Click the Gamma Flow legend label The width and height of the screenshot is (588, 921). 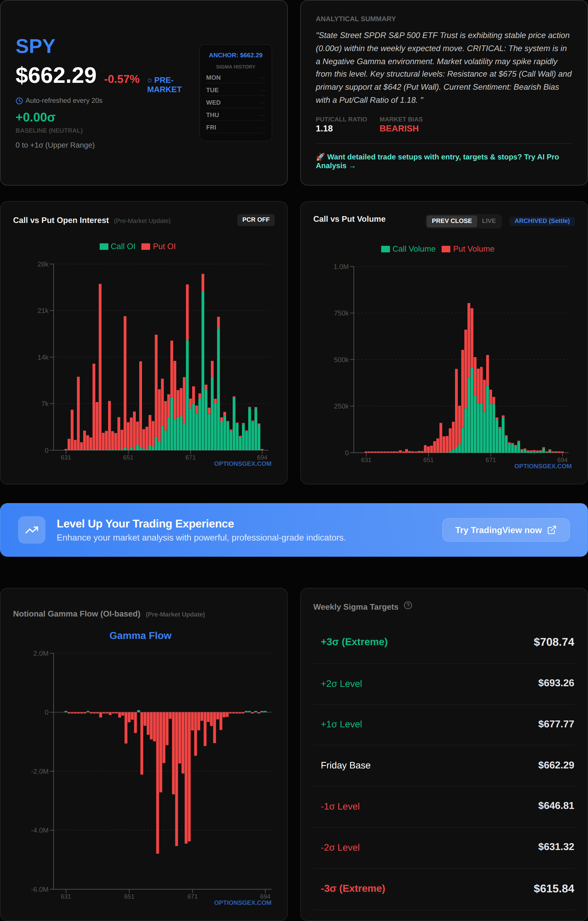(140, 635)
